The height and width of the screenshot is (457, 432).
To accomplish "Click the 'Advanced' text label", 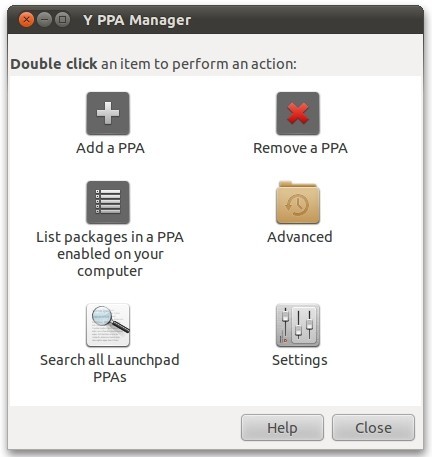I will pyautogui.click(x=300, y=237).
